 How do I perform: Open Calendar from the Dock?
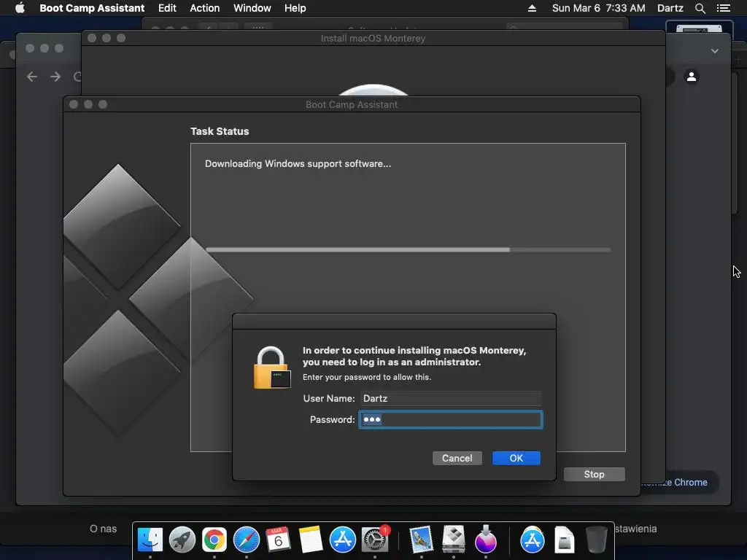coord(278,540)
